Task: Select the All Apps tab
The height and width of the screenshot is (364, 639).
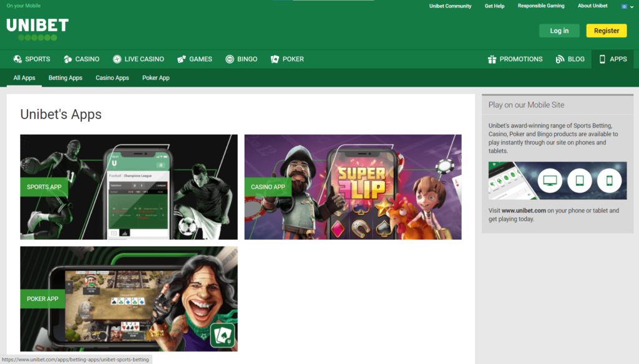Action: tap(24, 78)
